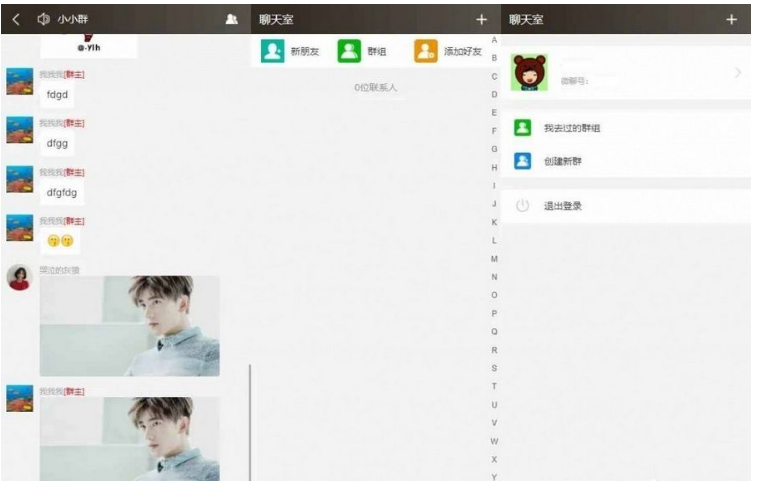Open the photo sent by 群主 at bottom
Image resolution: width=758 pixels, height=481 pixels.
point(130,439)
